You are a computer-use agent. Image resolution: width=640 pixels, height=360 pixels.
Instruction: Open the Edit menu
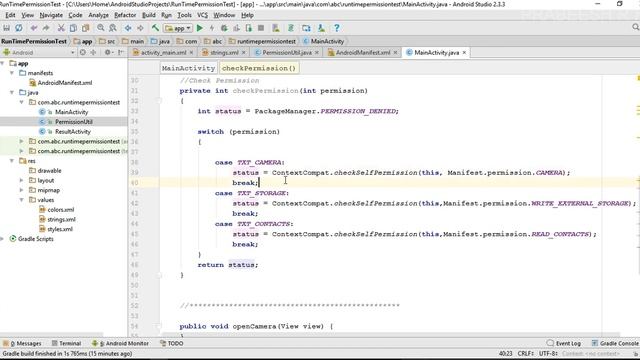pyautogui.click(x=10, y=15)
